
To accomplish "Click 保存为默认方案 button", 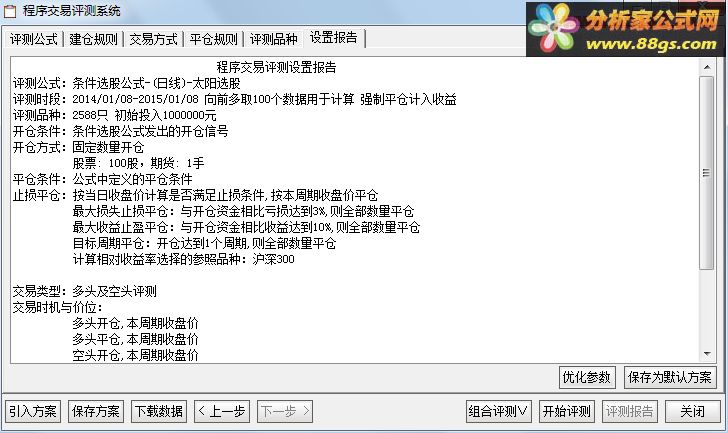I will 670,377.
